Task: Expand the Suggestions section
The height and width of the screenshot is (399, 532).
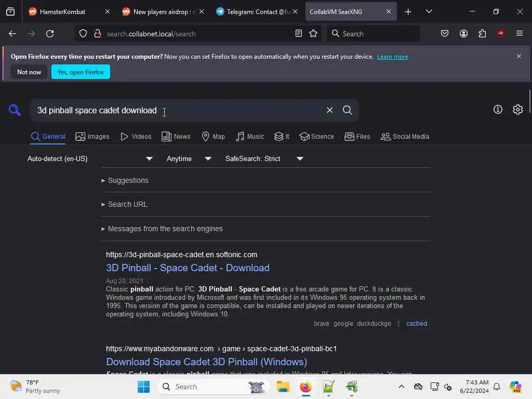Action: pos(125,180)
